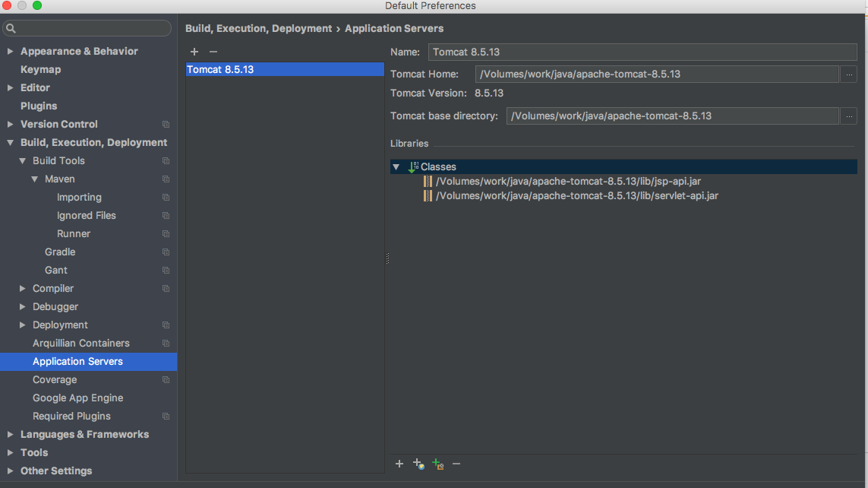Edit the server Name field

click(x=642, y=52)
